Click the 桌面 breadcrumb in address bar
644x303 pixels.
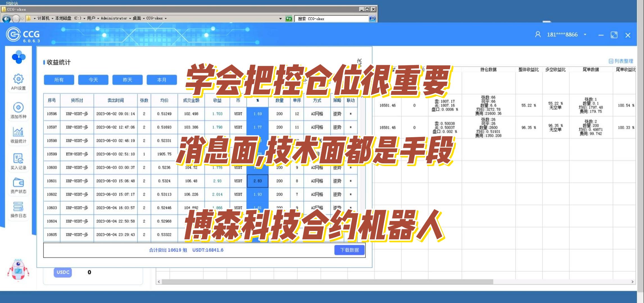point(137,18)
